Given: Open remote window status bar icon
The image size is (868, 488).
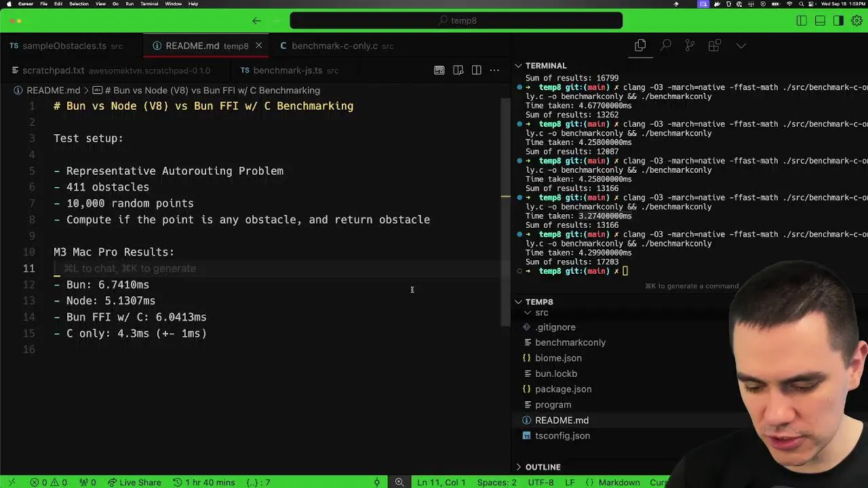Looking at the screenshot, I should click(12, 482).
